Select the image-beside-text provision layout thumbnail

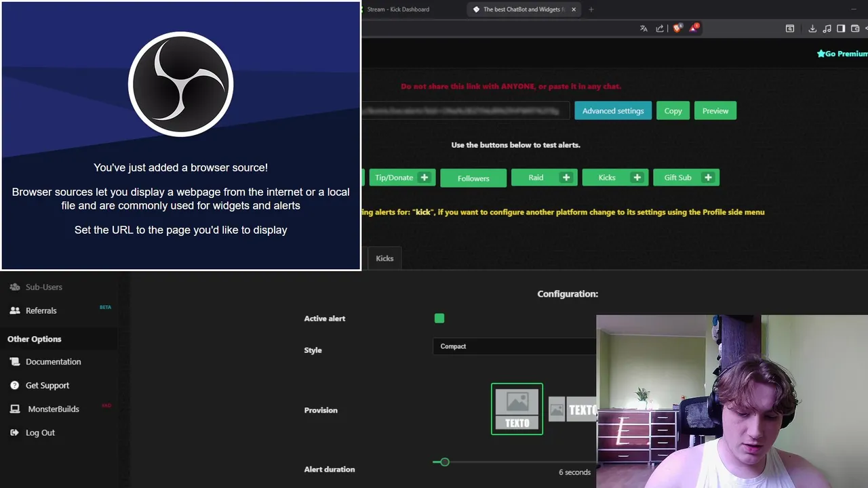click(x=572, y=409)
